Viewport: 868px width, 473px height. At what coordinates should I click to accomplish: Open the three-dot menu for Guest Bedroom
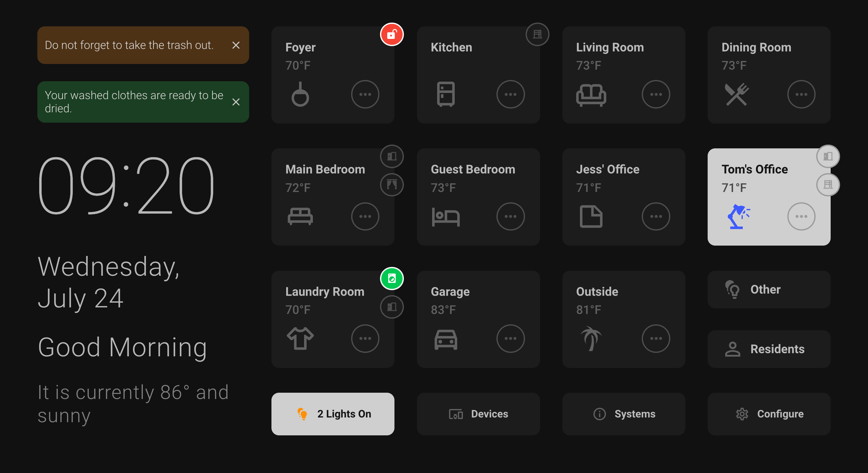tap(510, 216)
